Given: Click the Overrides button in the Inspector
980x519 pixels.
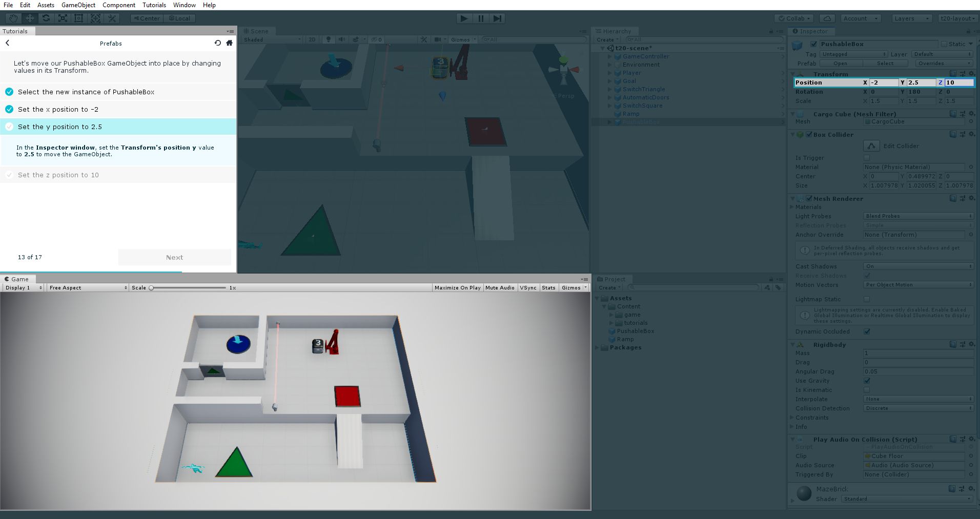Looking at the screenshot, I should click(943, 63).
